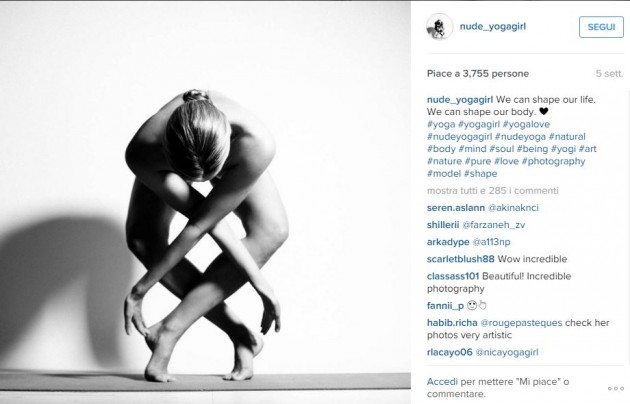Viewport: 630px width, 404px height.
Task: Visit scarletblush88's profile
Action: [x=460, y=259]
